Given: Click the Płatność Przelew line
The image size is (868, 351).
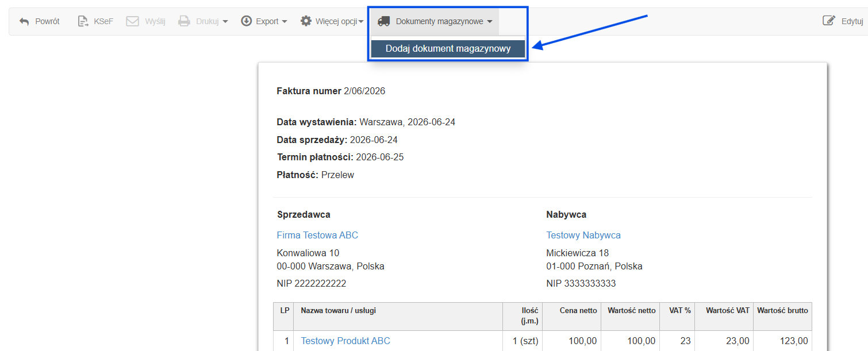Looking at the screenshot, I should [x=316, y=175].
